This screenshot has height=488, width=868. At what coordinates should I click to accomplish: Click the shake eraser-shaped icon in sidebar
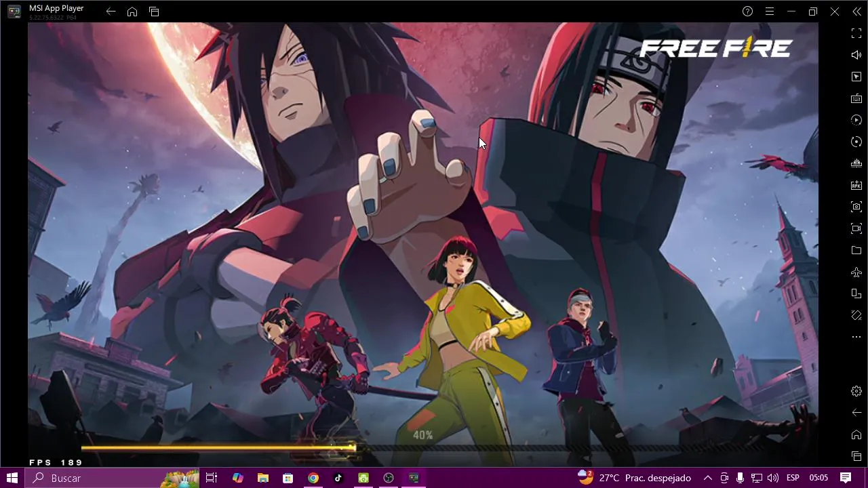coord(856,315)
